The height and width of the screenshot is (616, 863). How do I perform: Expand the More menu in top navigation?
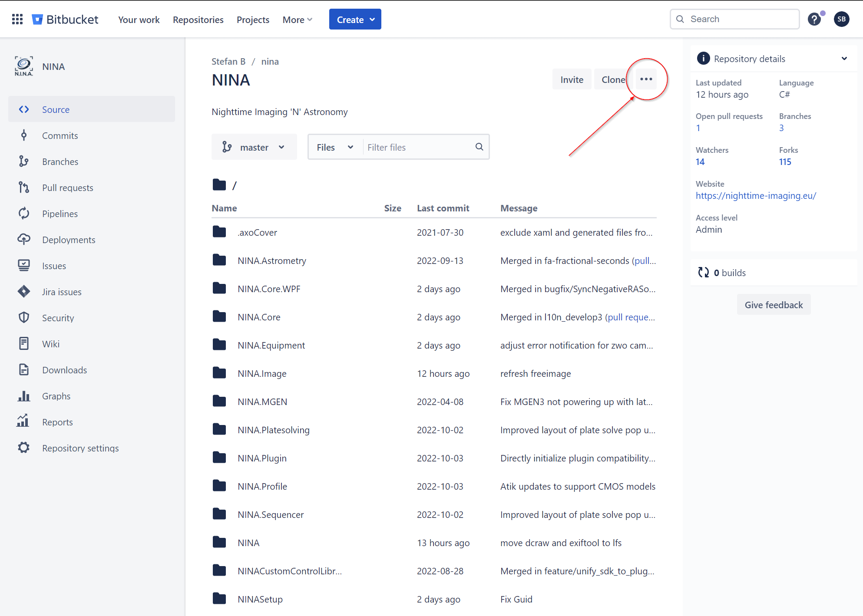298,20
